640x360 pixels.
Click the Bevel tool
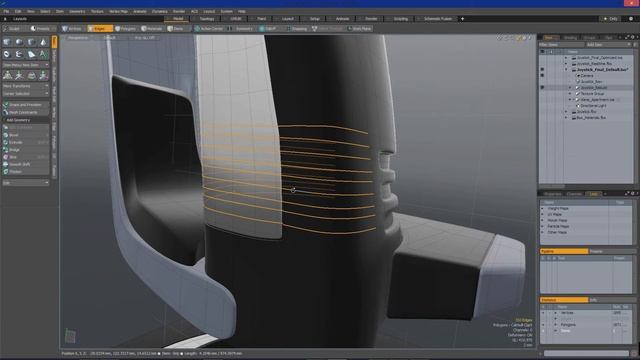25,135
